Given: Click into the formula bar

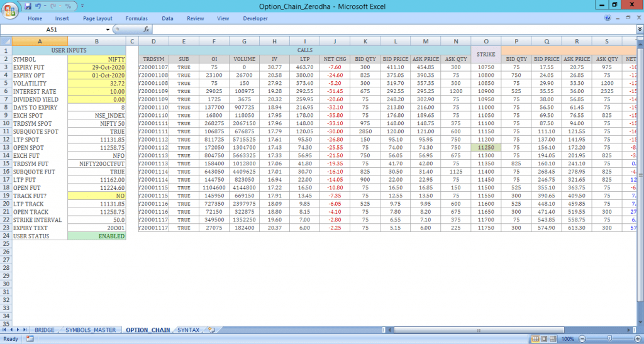Looking at the screenshot, I should tap(394, 30).
